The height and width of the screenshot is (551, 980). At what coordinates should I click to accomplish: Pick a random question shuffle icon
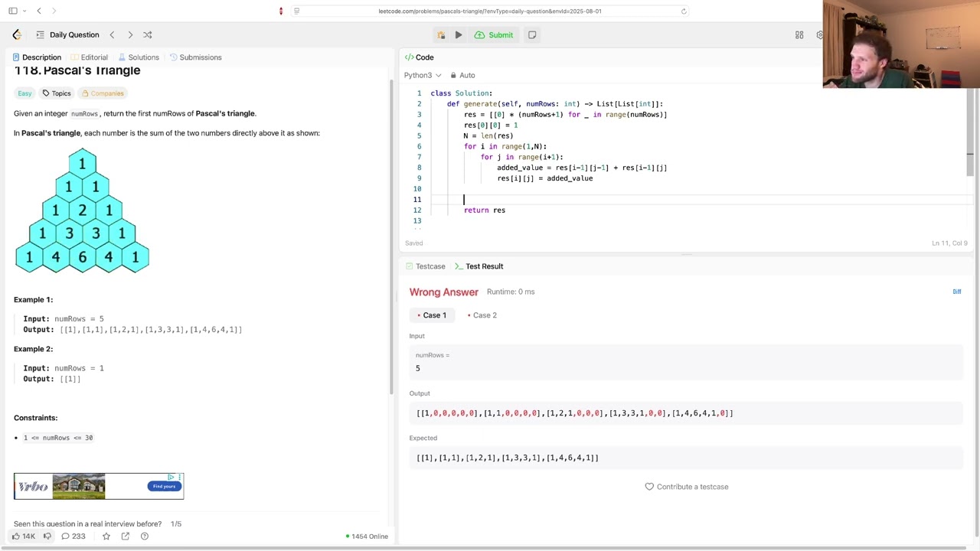click(x=148, y=34)
